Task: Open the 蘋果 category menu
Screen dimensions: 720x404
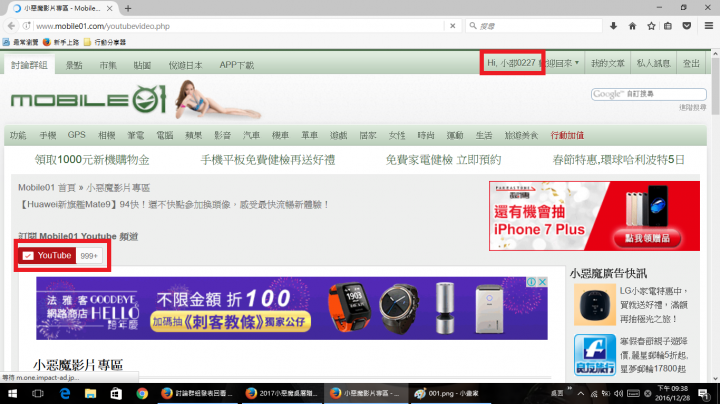Action: point(193,135)
